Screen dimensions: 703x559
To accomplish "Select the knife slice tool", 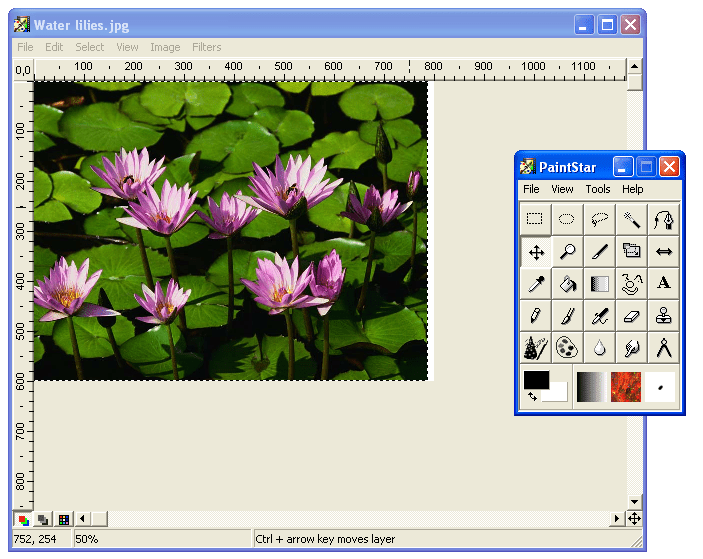I will (600, 251).
